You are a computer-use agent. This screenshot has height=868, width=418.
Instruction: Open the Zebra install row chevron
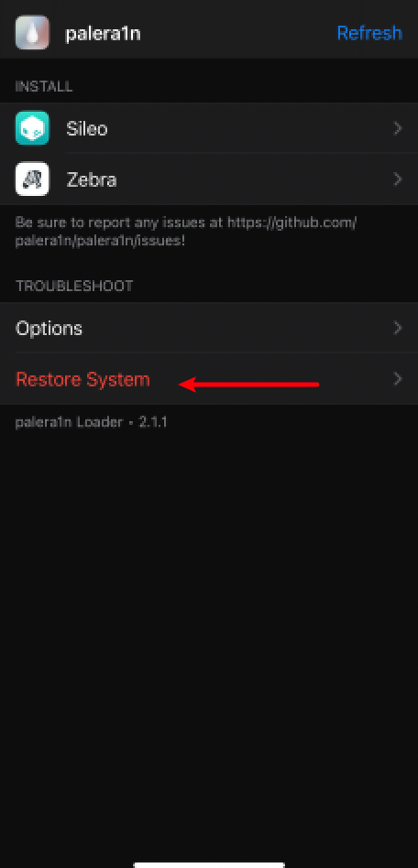point(398,179)
